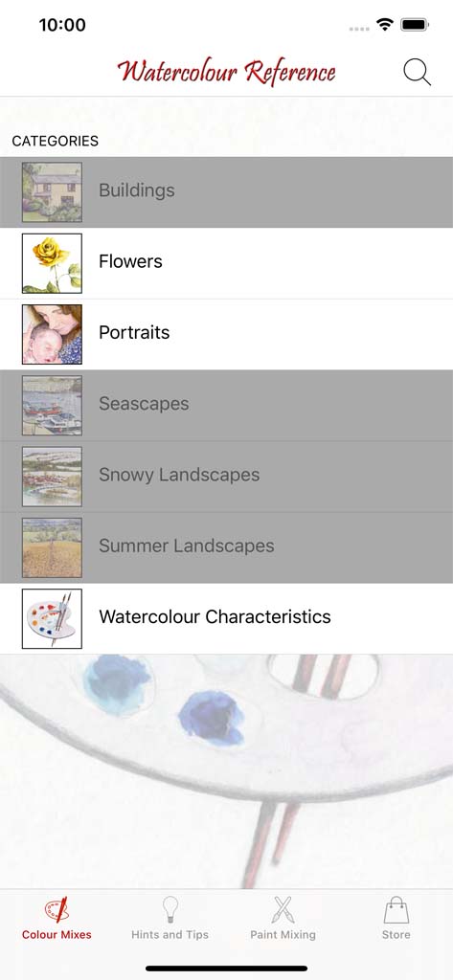Open the Hints and Tips lightbulb icon
Viewport: 453px width, 980px height.
[170, 909]
